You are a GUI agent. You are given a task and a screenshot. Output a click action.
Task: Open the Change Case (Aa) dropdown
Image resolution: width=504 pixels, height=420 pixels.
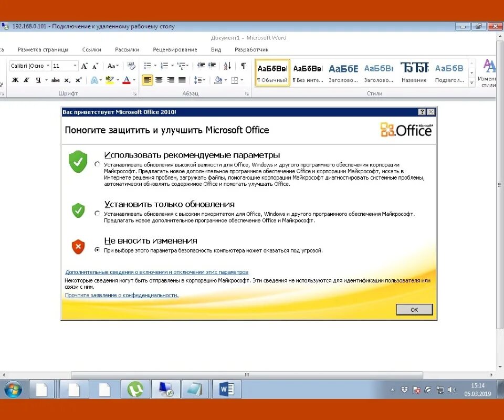113,66
